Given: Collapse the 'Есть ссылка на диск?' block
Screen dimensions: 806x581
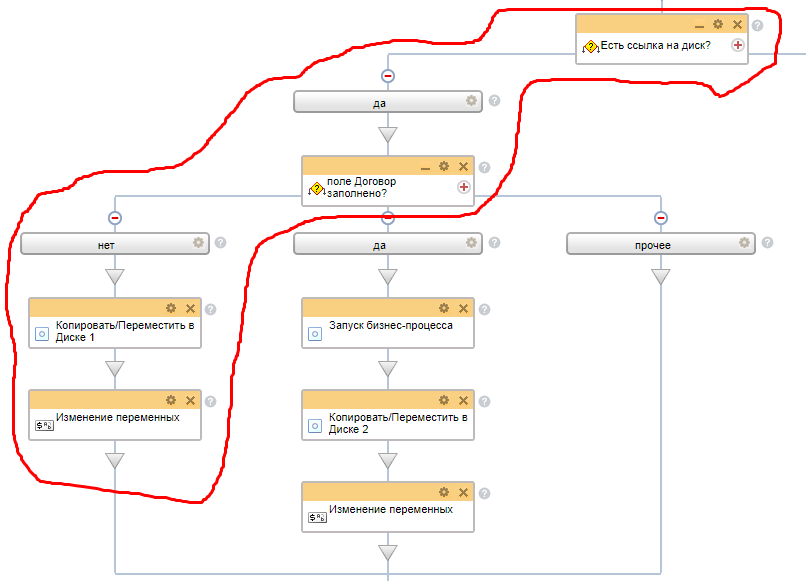Looking at the screenshot, I should (698, 25).
